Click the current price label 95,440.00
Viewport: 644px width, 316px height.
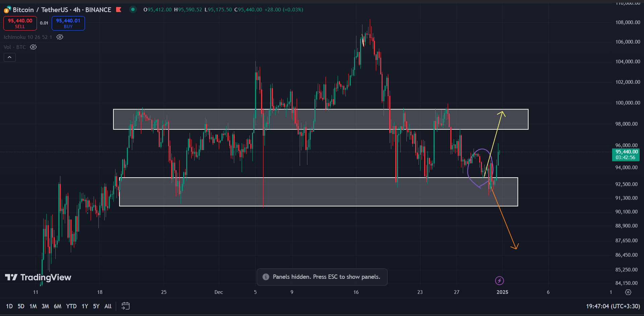click(626, 154)
